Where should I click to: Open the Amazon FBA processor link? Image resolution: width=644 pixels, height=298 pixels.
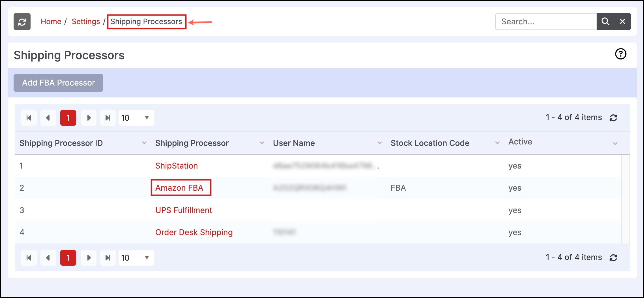pos(179,188)
